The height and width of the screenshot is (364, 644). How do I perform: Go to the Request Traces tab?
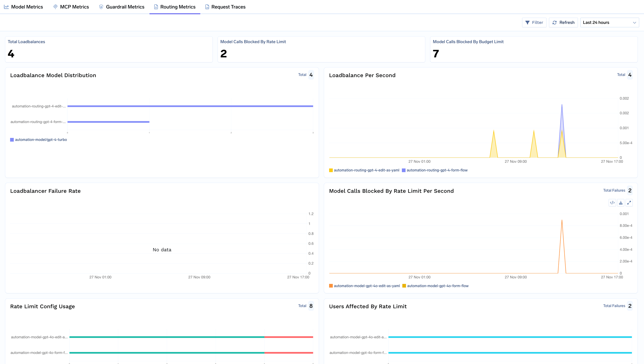tap(225, 7)
